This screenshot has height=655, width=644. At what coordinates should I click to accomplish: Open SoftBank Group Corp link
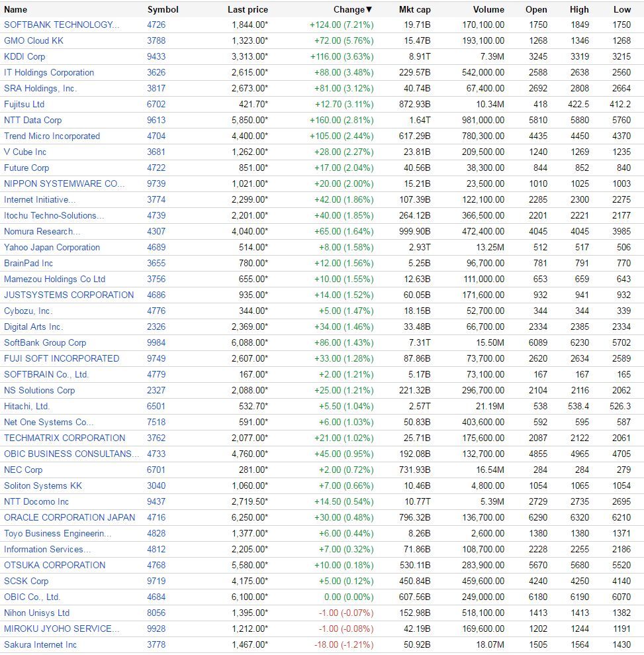coord(45,342)
